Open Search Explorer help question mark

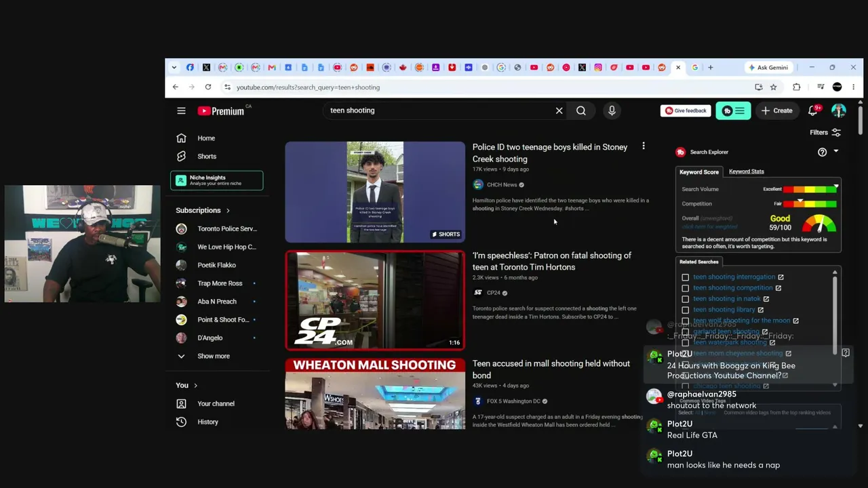click(x=822, y=152)
